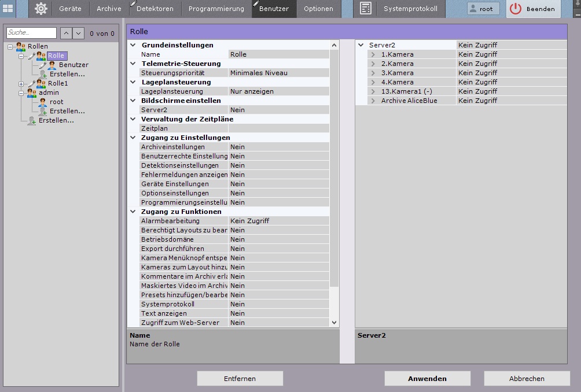Expand the 1.Kamera entry
This screenshot has width=581, height=392.
pyautogui.click(x=373, y=54)
